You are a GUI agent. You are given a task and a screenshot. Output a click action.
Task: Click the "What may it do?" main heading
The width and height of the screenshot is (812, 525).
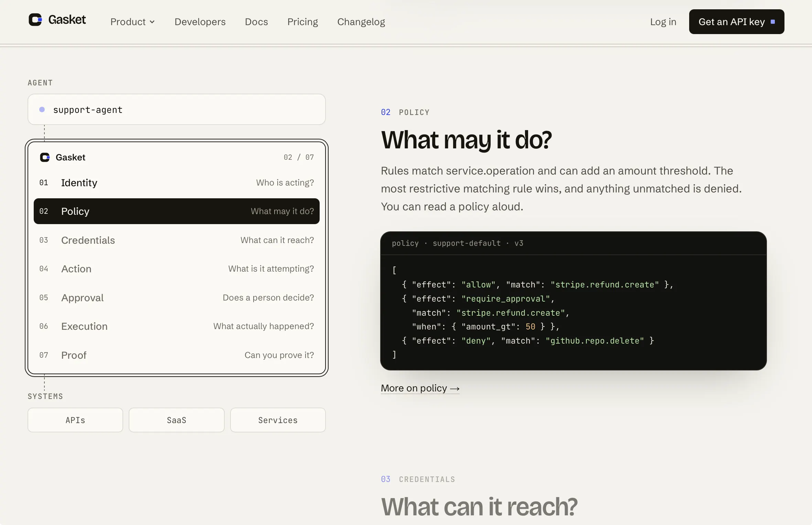pyautogui.click(x=466, y=140)
